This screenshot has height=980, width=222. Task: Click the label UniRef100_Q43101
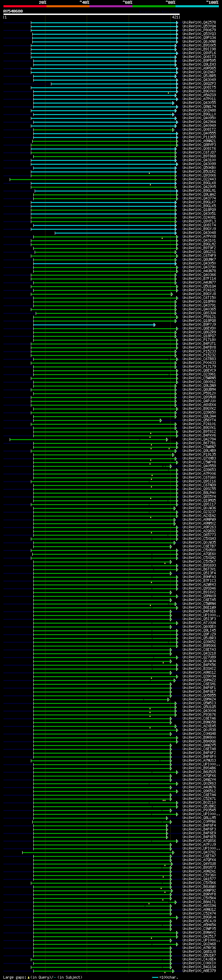(199, 241)
